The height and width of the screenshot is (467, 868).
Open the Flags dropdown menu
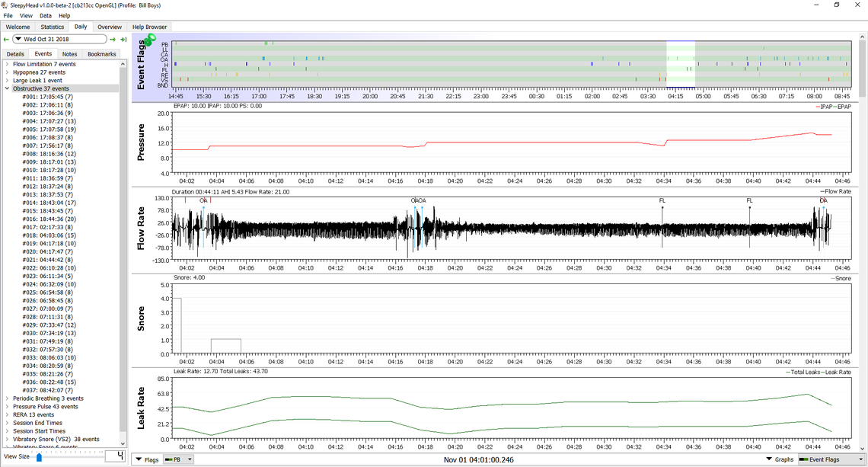(147, 460)
